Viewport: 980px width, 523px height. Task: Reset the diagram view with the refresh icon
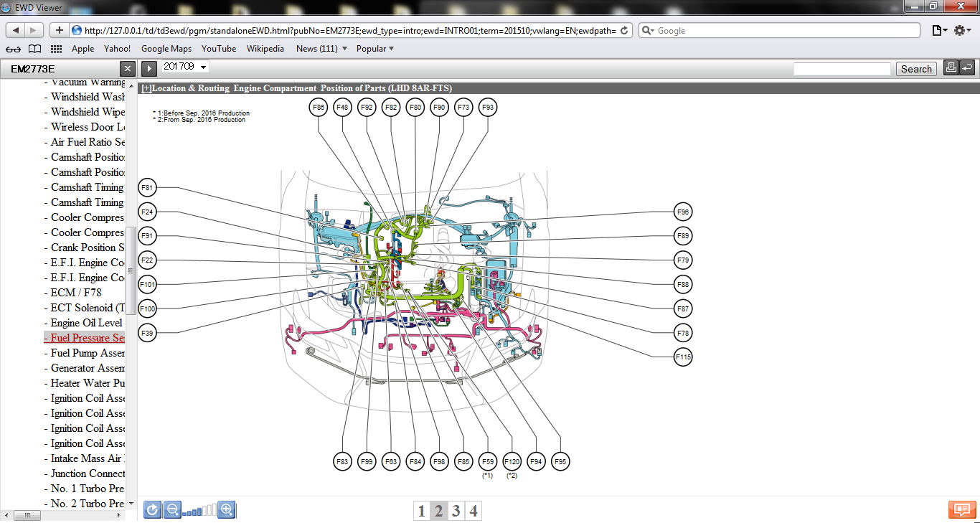click(152, 510)
